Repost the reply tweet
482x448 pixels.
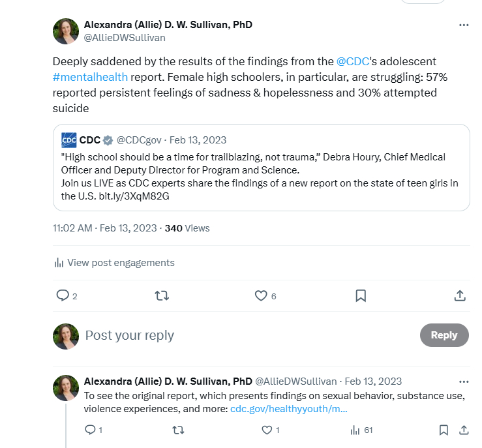177,430
